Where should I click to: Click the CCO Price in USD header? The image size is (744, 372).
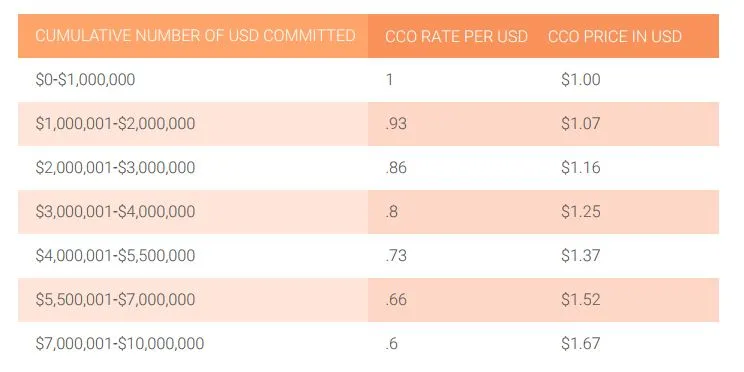pos(614,37)
